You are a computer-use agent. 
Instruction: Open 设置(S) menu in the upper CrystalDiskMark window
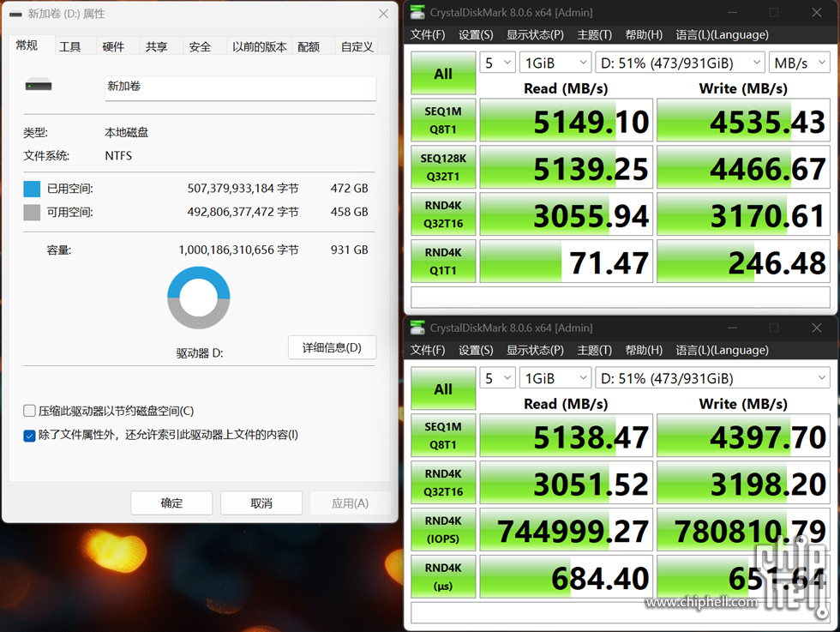pos(476,35)
